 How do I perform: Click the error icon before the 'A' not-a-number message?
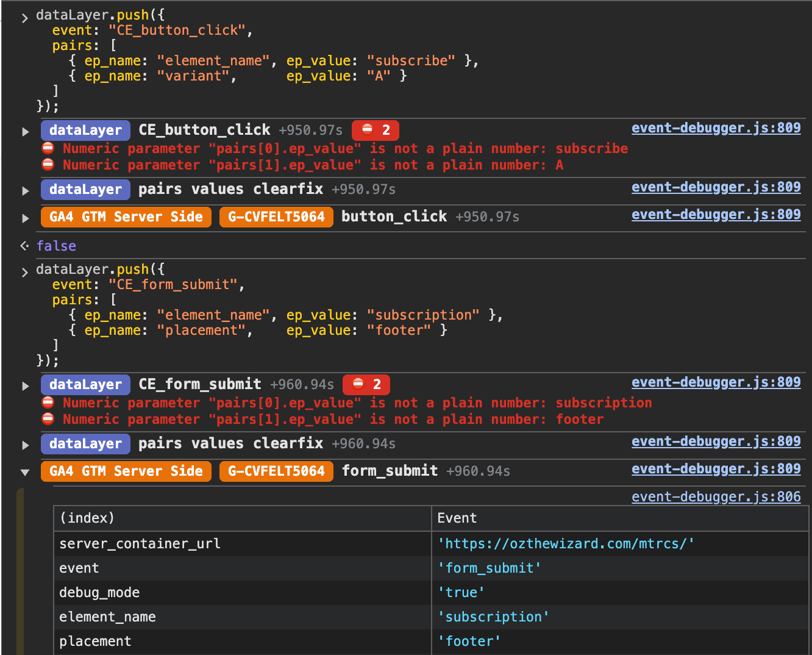click(x=48, y=165)
